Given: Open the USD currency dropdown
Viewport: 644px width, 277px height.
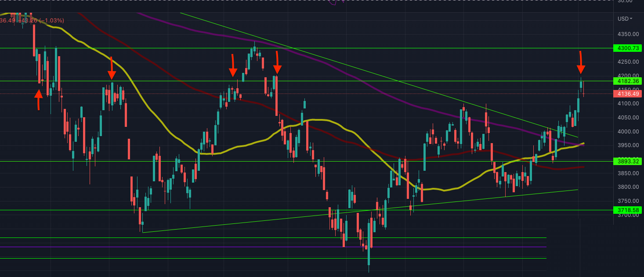Looking at the screenshot, I should click(625, 18).
